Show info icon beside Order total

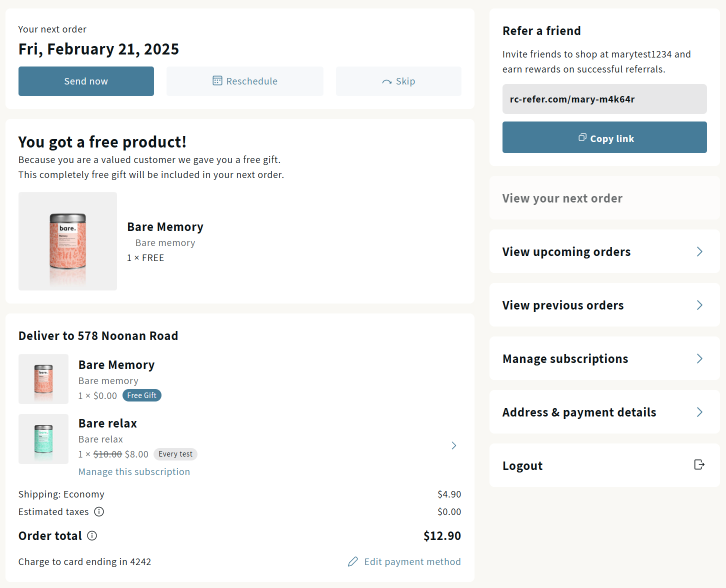92,535
